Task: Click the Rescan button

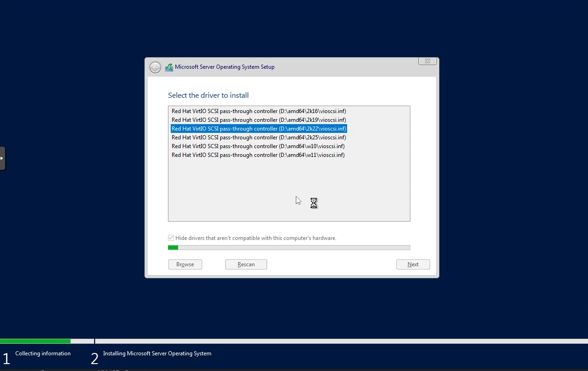Action: (x=246, y=264)
